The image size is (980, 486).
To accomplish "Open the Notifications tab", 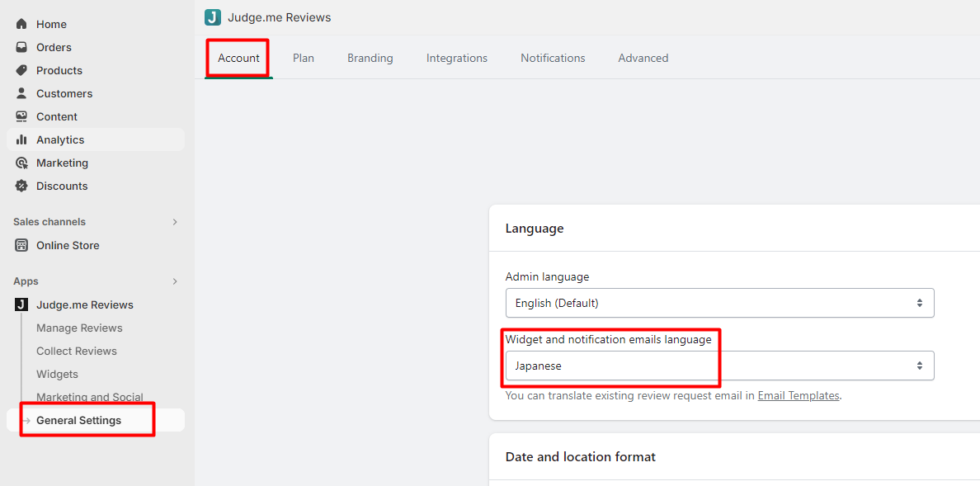I will click(x=553, y=58).
